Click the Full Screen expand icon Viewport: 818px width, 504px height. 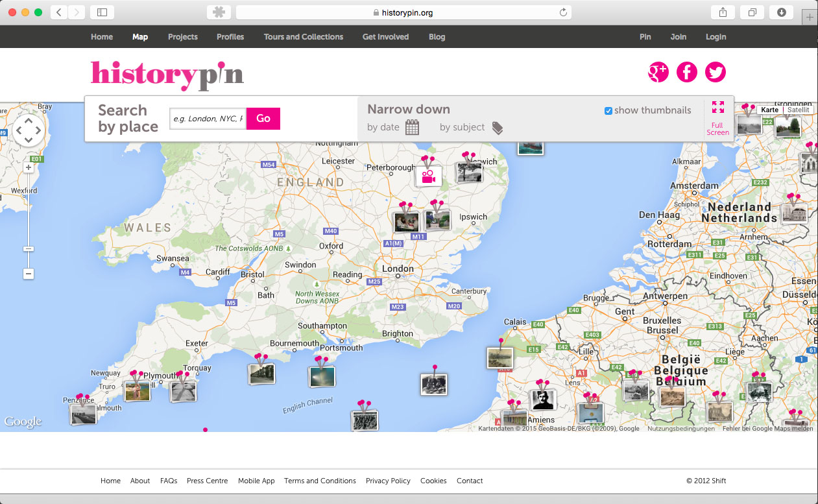click(x=717, y=108)
